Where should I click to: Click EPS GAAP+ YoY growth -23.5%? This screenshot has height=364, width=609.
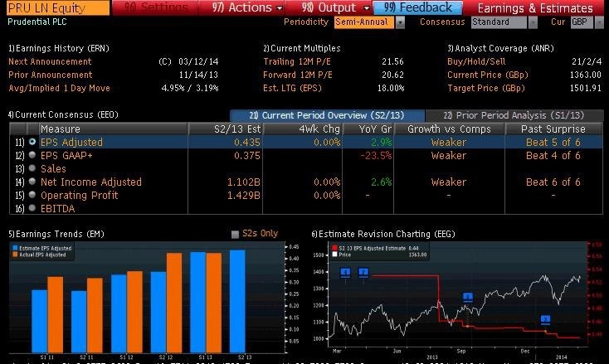click(x=376, y=156)
